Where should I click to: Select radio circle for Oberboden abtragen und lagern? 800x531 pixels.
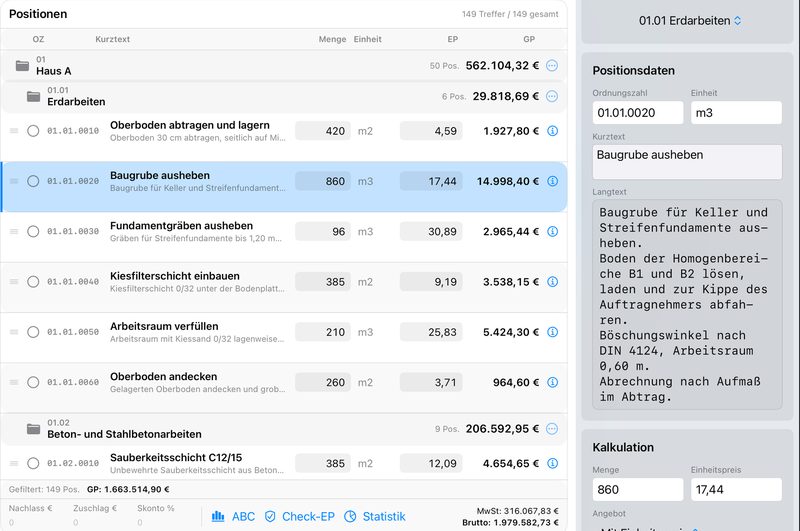(x=33, y=131)
